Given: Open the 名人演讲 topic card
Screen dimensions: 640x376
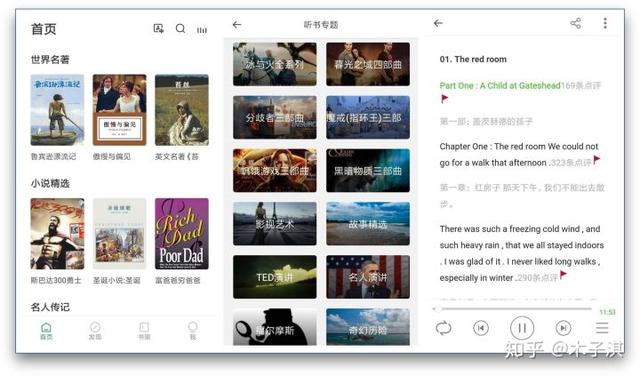Looking at the screenshot, I should pos(368,277).
